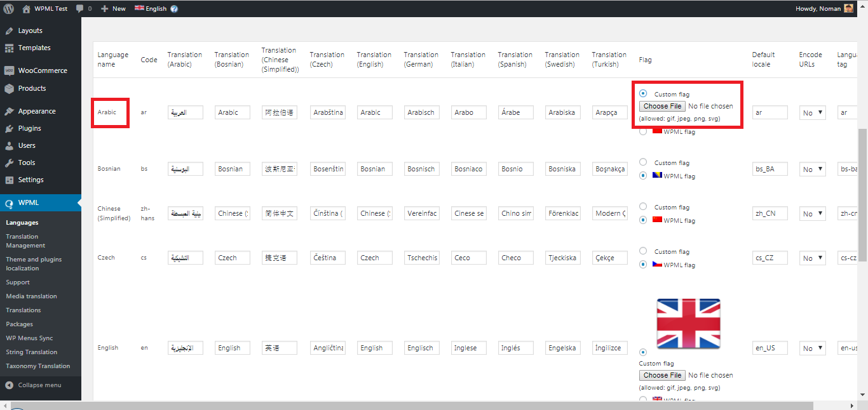Click the plus New icon
This screenshot has width=868, height=410.
tap(105, 9)
